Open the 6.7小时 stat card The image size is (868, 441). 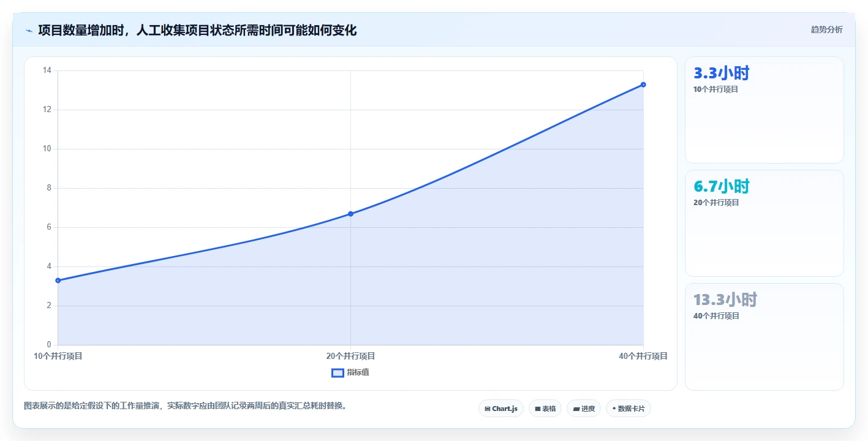764,224
